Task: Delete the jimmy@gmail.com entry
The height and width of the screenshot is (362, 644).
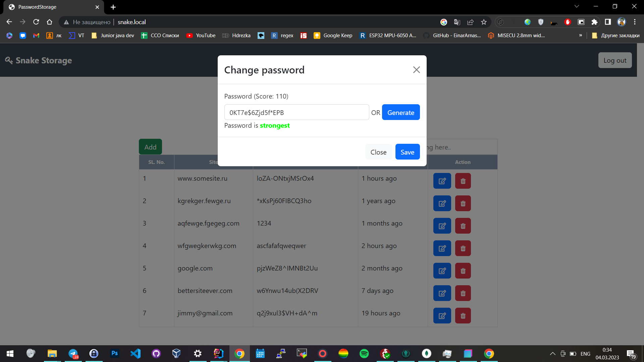Action: (x=463, y=316)
